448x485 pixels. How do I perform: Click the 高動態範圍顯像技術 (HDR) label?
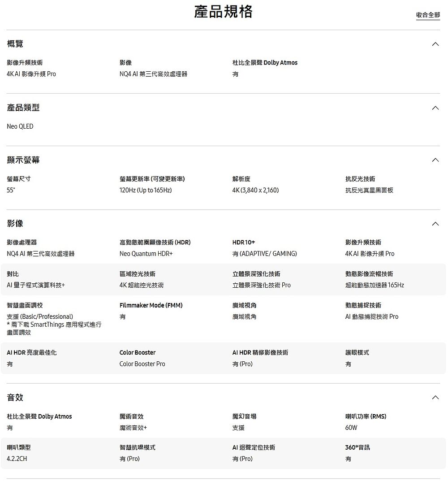pos(155,242)
